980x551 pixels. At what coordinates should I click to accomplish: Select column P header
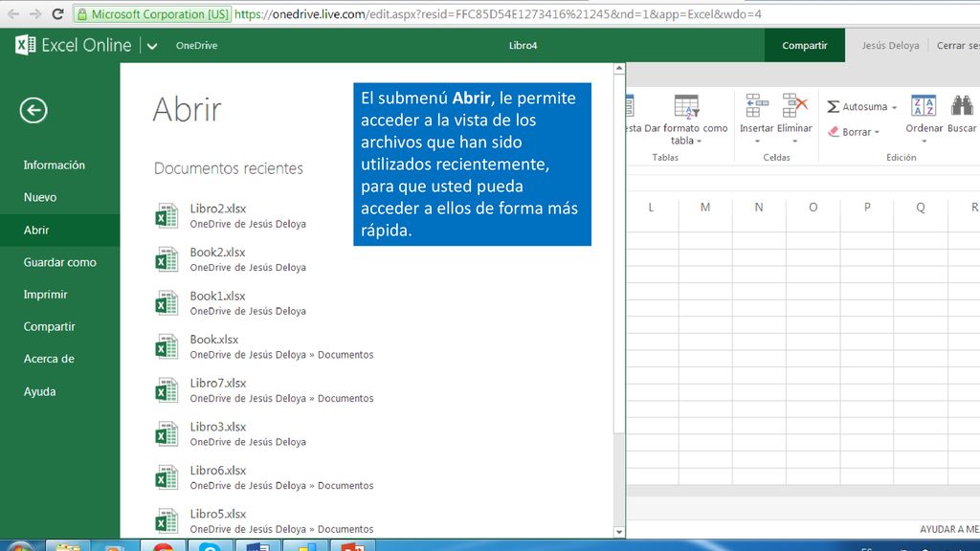pyautogui.click(x=867, y=208)
